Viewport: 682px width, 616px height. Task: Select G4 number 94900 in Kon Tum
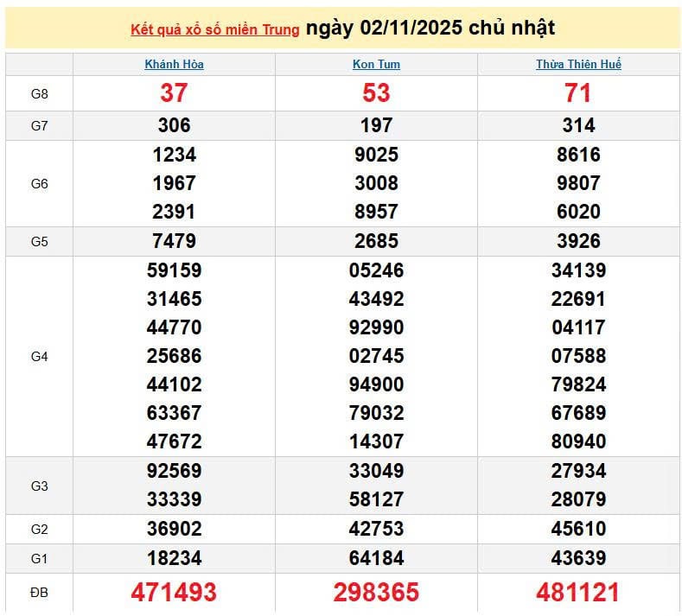376,384
